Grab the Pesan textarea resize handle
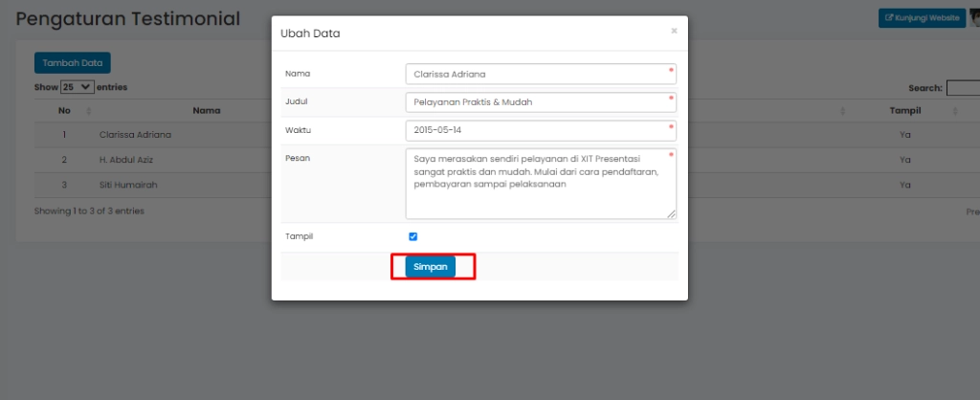980x400 pixels. pyautogui.click(x=671, y=214)
